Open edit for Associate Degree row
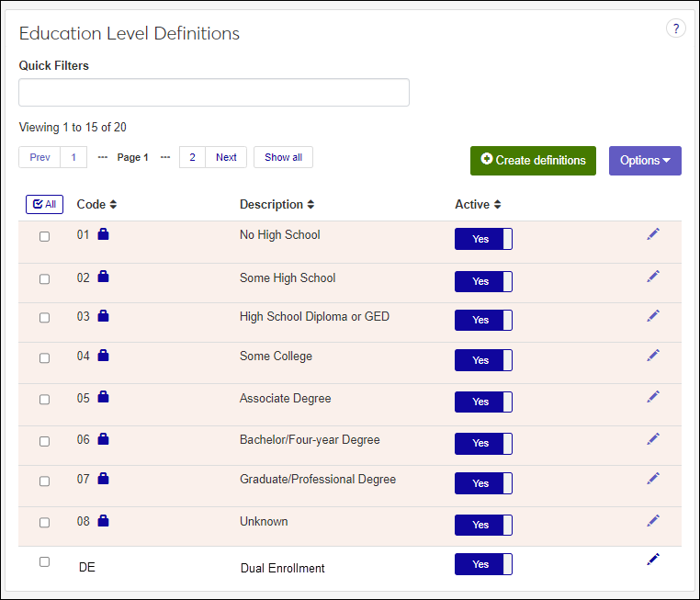 pyautogui.click(x=653, y=397)
